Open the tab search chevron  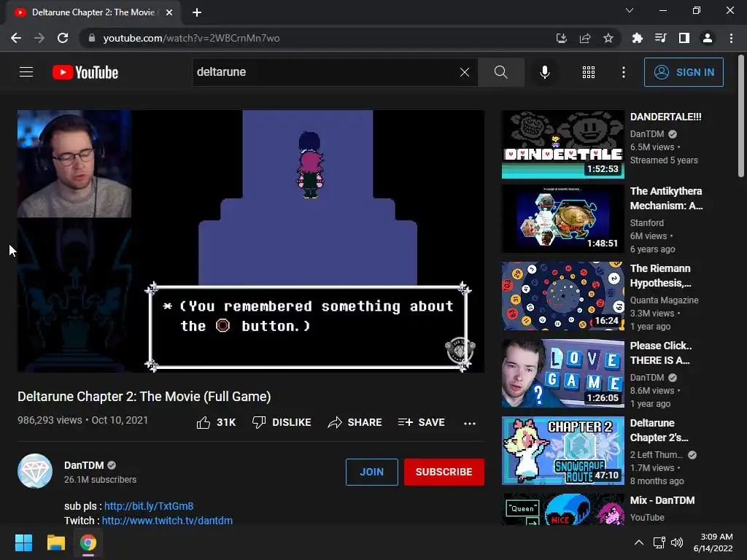click(630, 10)
